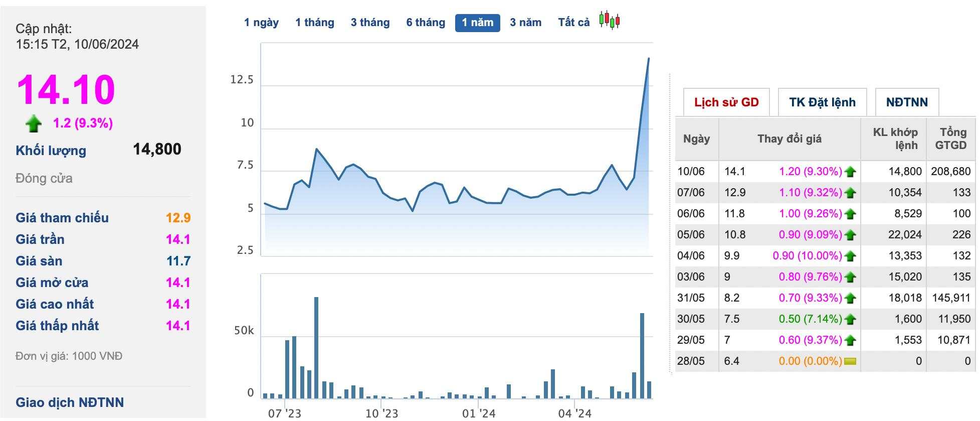The width and height of the screenshot is (980, 421).
Task: Select the 1 tháng chart range
Action: [x=315, y=23]
